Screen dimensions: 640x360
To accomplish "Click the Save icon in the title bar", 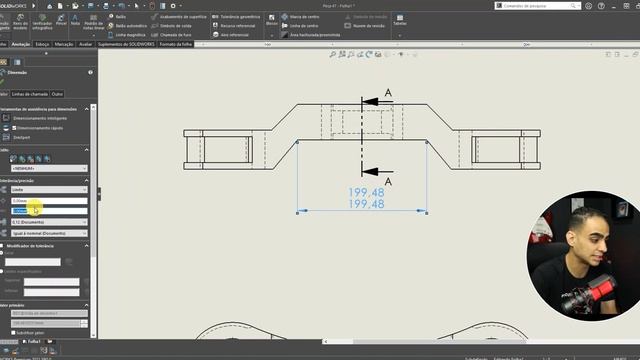I will [x=91, y=6].
